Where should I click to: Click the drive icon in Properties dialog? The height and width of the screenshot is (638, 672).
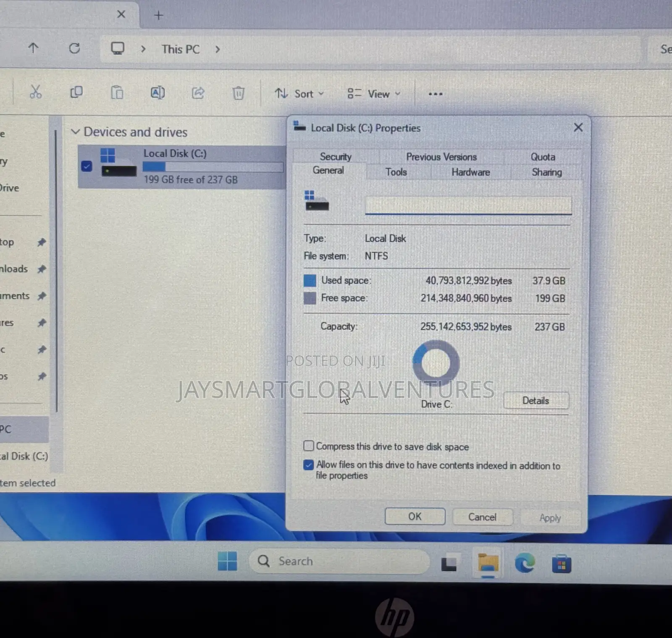coord(317,200)
